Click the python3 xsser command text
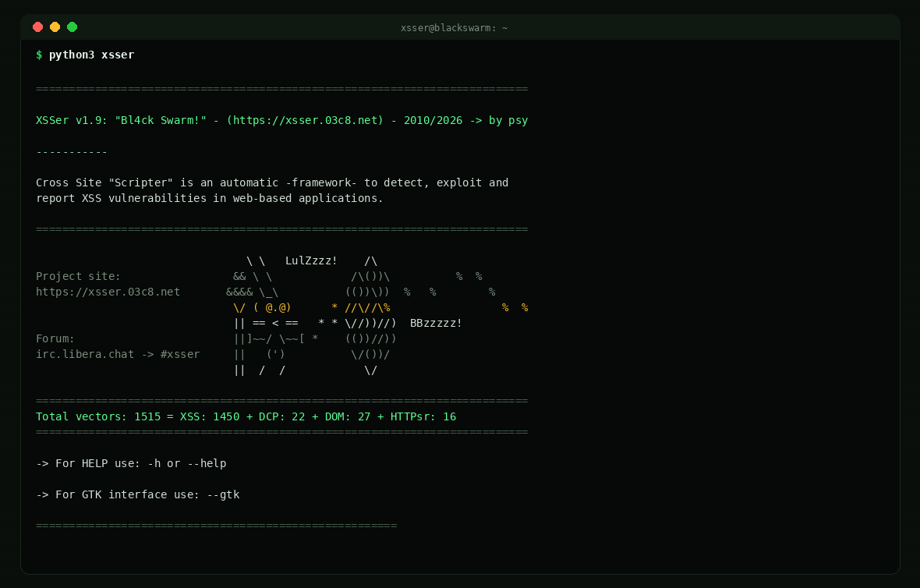 [x=91, y=55]
